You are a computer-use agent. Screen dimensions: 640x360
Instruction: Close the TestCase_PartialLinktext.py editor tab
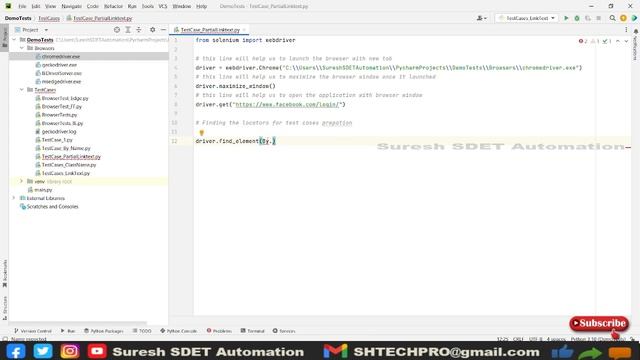(244, 30)
